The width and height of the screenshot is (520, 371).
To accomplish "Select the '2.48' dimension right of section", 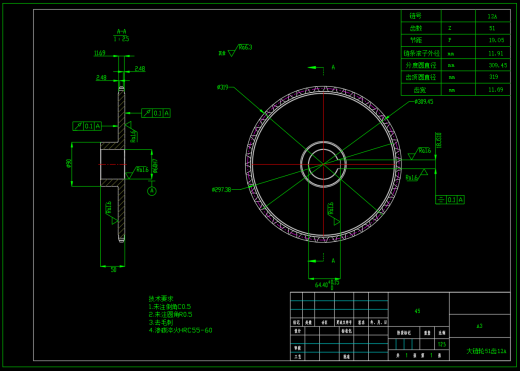I will (x=140, y=69).
